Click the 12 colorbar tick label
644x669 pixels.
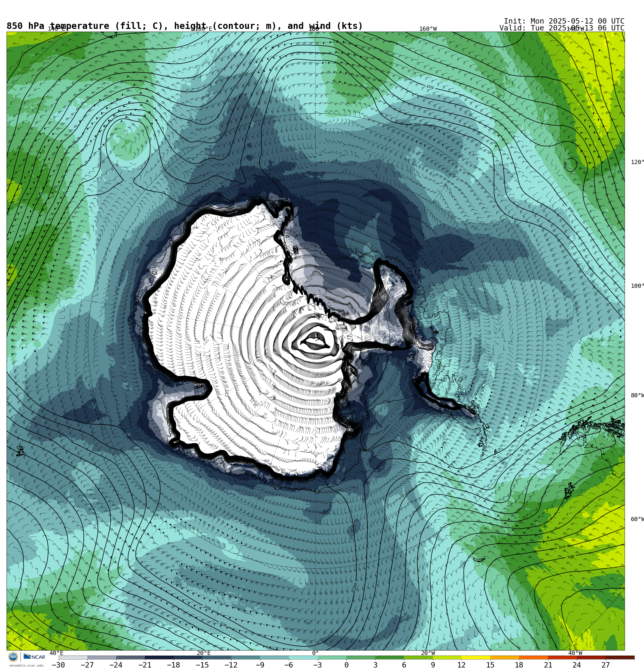click(x=462, y=665)
